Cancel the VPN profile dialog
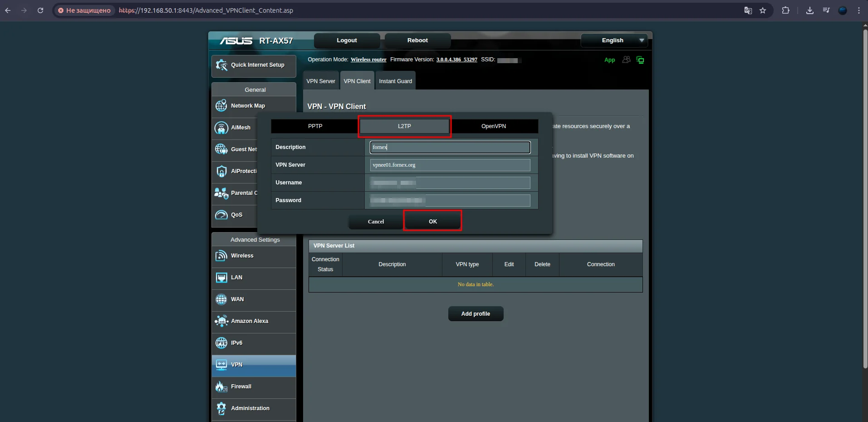Viewport: 868px width, 422px height. point(376,222)
